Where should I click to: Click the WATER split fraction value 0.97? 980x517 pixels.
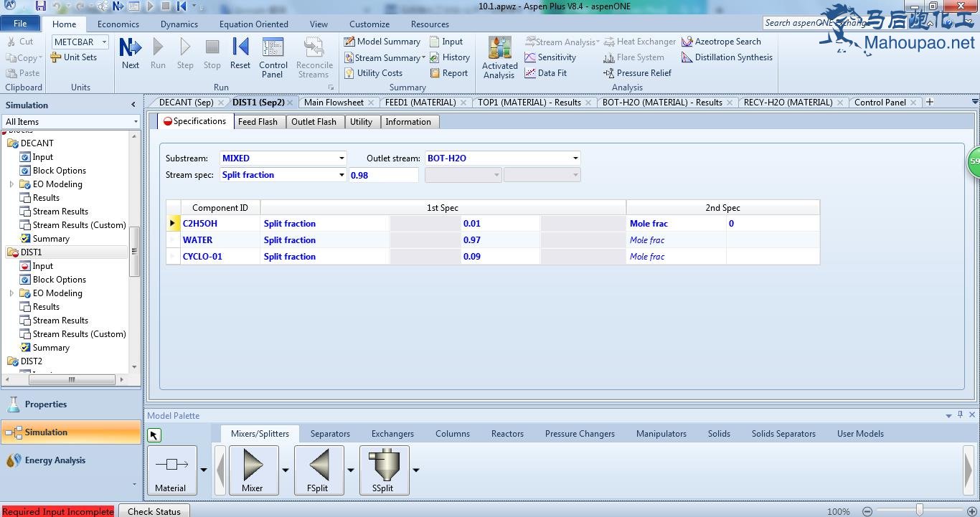(x=500, y=240)
